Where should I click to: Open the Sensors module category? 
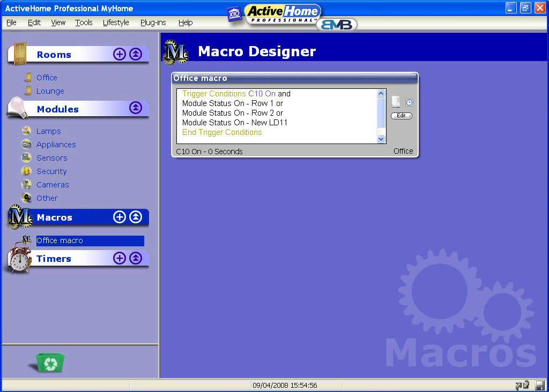click(x=51, y=158)
